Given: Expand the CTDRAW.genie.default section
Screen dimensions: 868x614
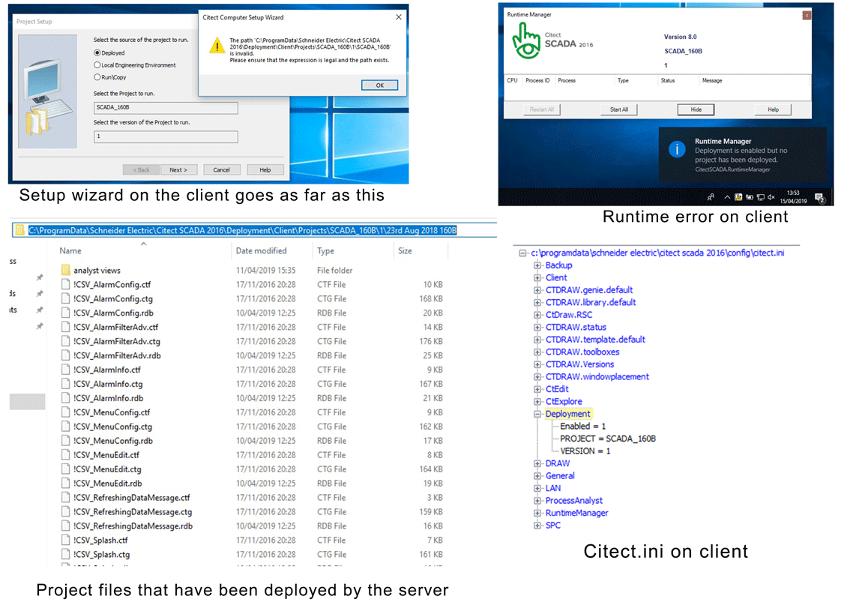Looking at the screenshot, I should [537, 290].
